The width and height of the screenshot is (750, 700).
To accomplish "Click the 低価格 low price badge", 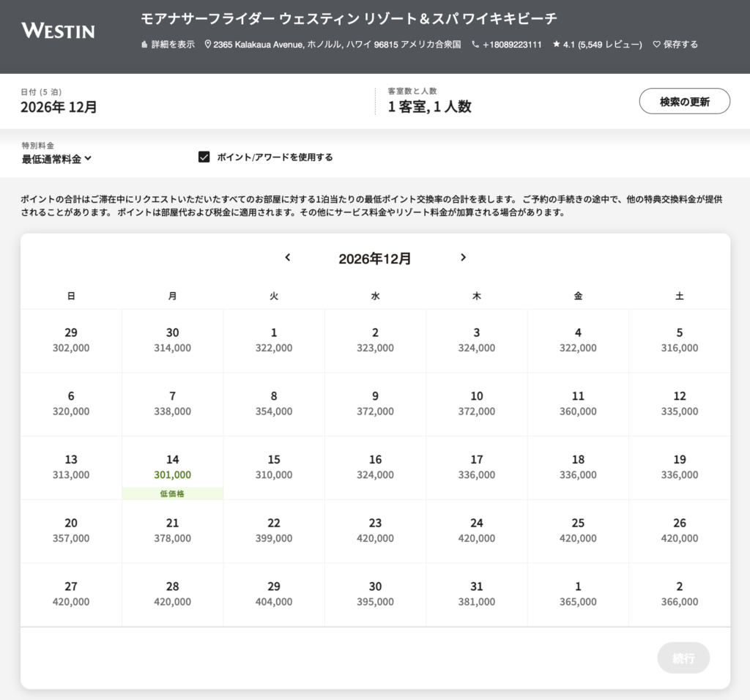I will point(172,494).
